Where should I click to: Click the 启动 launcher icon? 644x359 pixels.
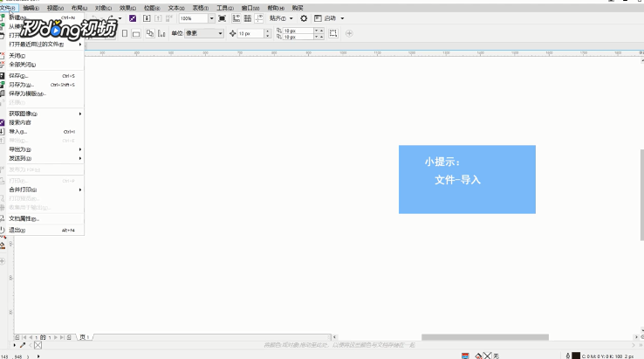click(318, 18)
